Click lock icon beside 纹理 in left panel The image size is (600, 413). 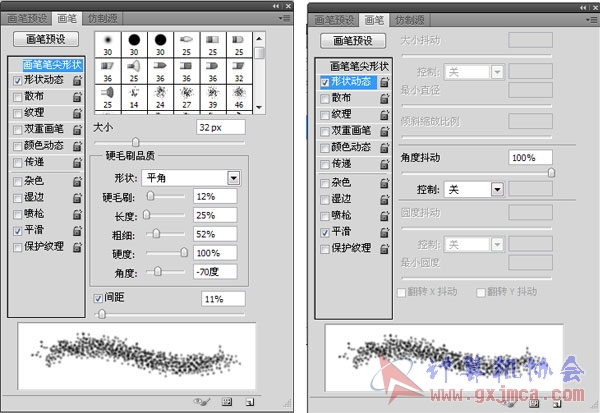point(77,113)
